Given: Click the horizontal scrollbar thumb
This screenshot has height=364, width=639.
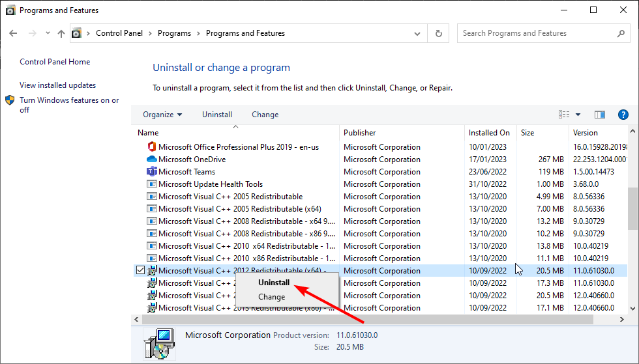Looking at the screenshot, I should [365, 320].
